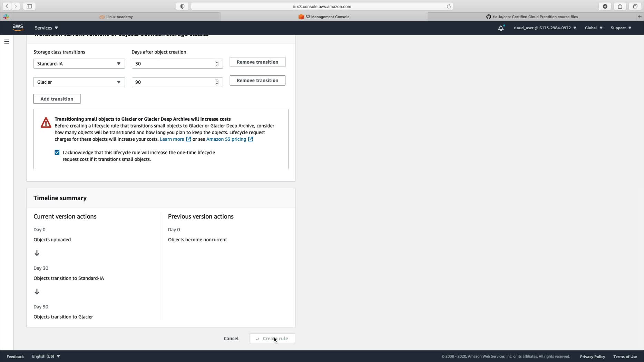Remove the Glacier transition

(x=257, y=80)
